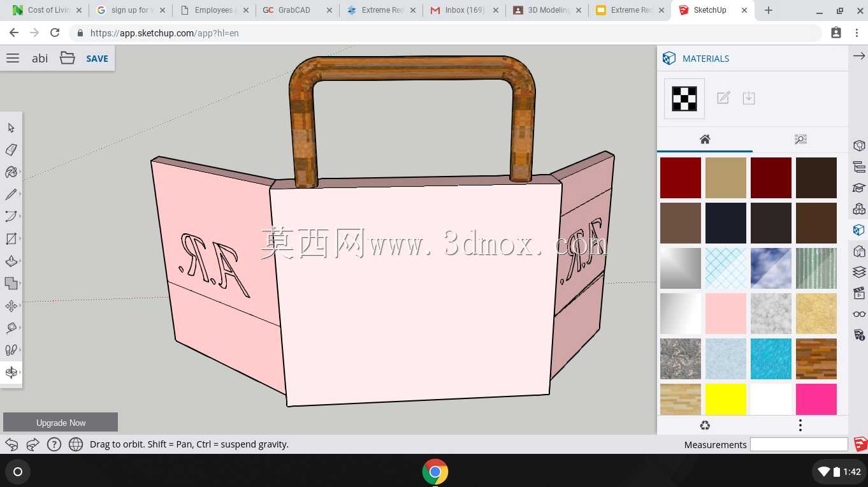
Task: Collapse the right panel with arrow
Action: pyautogui.click(x=859, y=56)
